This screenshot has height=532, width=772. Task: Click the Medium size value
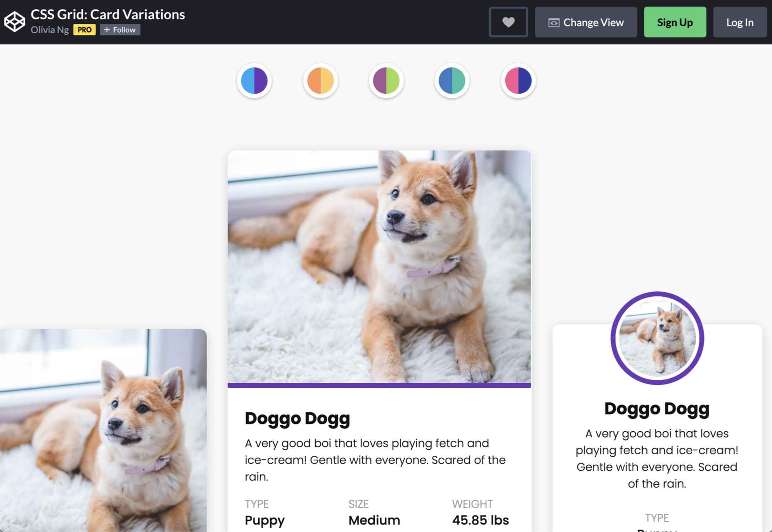(374, 520)
